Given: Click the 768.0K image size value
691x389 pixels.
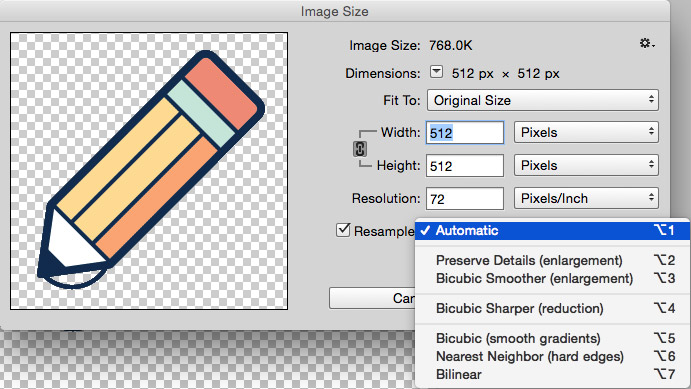Looking at the screenshot, I should click(x=450, y=45).
